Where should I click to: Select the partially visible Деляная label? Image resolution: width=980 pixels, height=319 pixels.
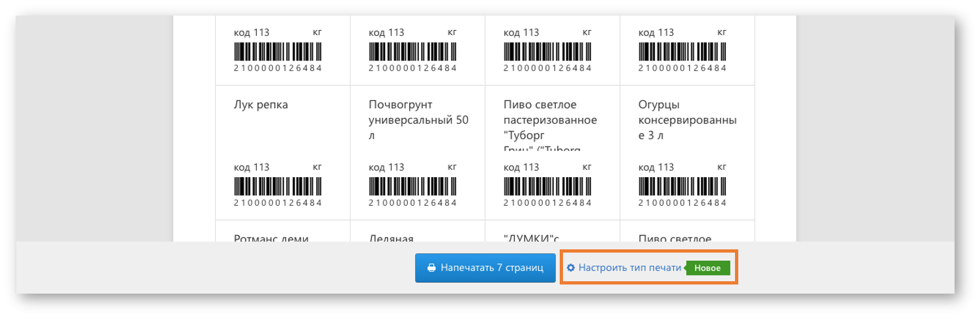tap(391, 238)
